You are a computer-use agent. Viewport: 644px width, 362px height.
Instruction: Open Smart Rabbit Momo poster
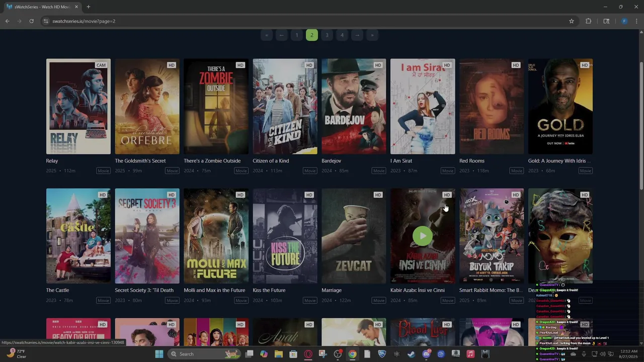(x=492, y=236)
